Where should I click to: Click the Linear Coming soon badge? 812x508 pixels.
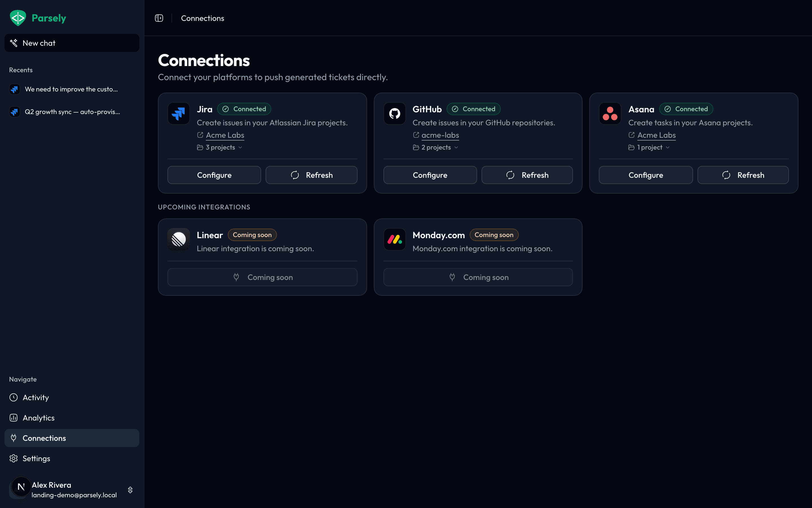pos(252,235)
